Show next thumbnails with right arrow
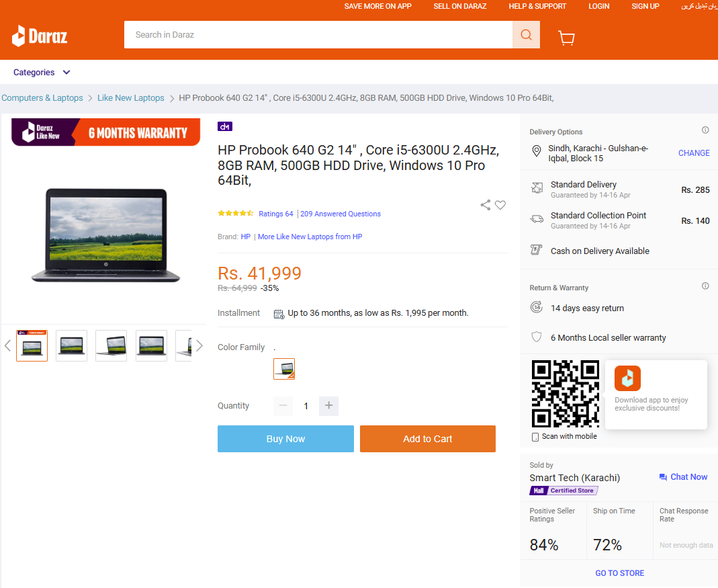Screen dimensions: 718x588 [x=199, y=345]
